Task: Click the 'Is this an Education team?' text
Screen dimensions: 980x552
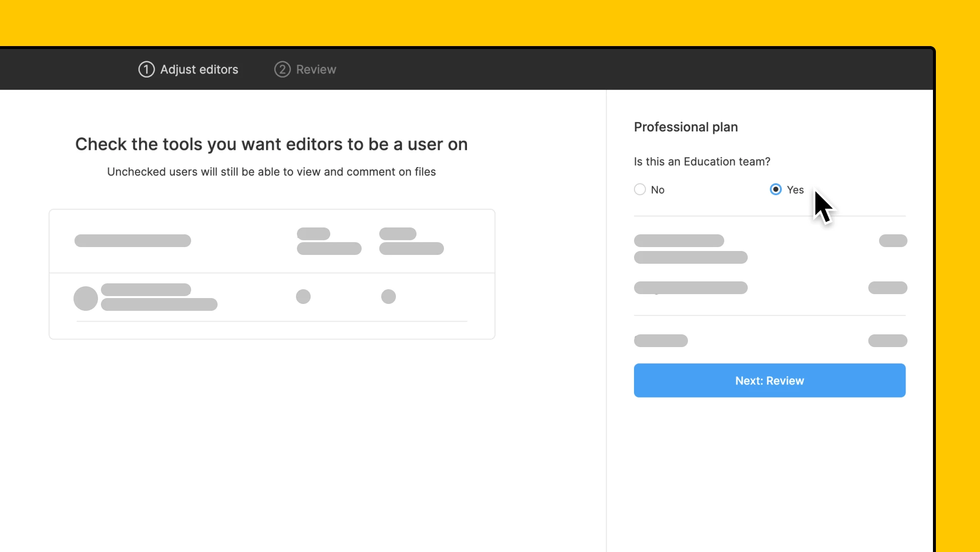Action: click(702, 161)
